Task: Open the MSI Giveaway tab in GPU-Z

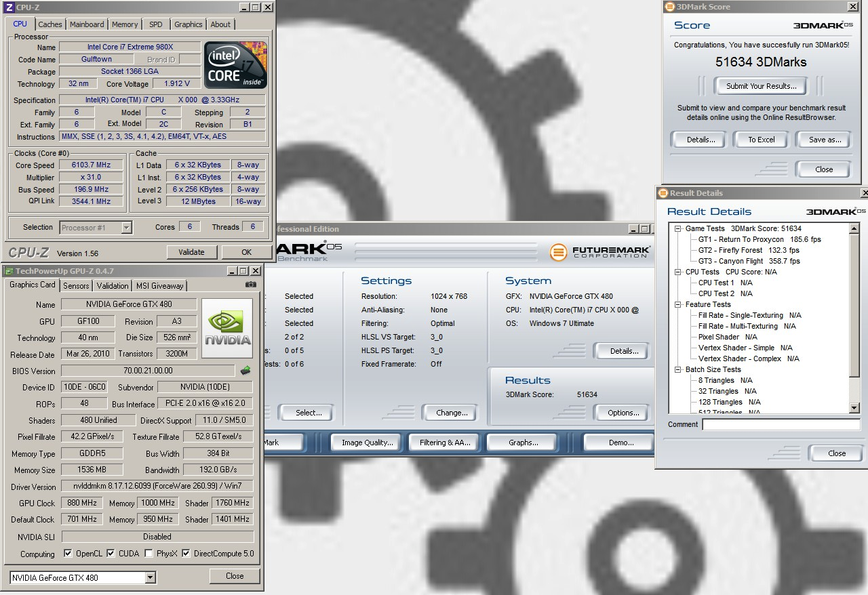Action: tap(159, 286)
